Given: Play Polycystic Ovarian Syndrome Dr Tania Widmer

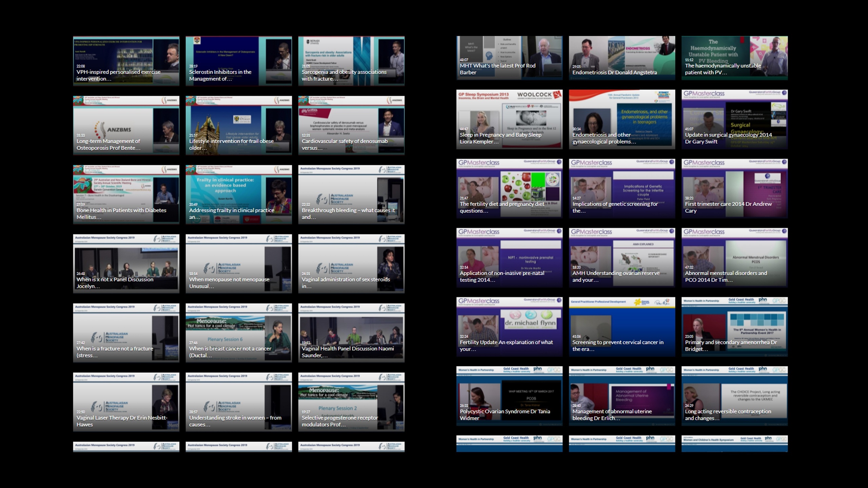Looking at the screenshot, I should click(x=509, y=396).
